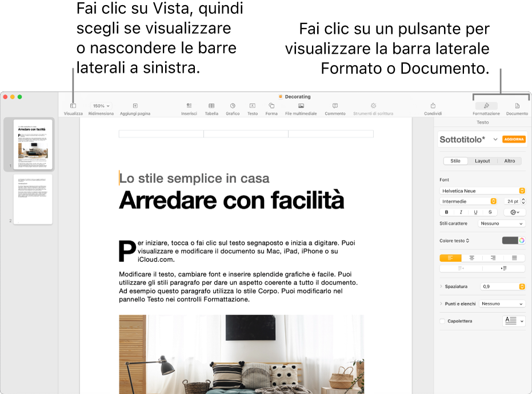Apply strikethrough to text
The image size is (532, 394).
click(490, 212)
